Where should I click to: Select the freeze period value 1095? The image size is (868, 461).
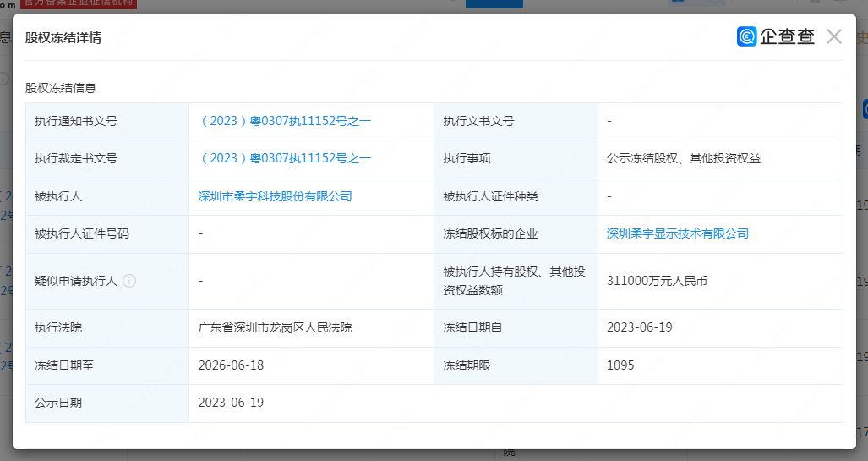point(620,365)
